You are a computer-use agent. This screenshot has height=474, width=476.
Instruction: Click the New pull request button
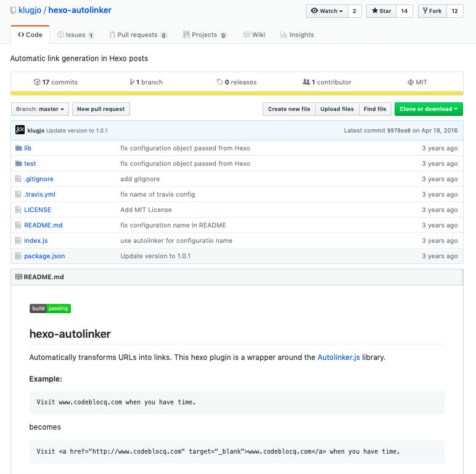pos(101,109)
